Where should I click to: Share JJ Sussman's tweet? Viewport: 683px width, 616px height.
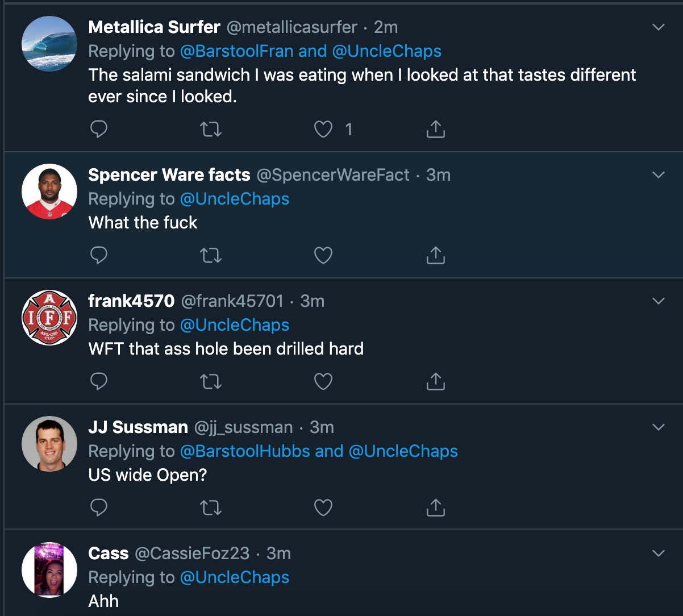[x=435, y=507]
